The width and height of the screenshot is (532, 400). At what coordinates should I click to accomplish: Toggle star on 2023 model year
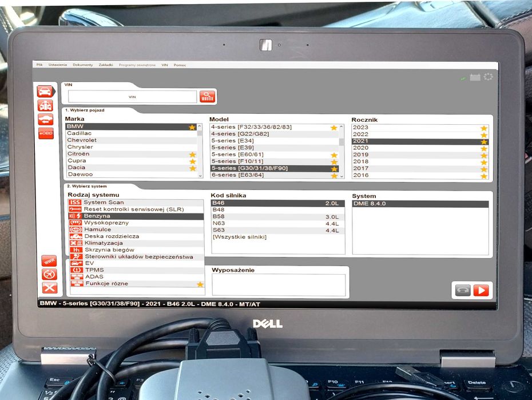484,128
